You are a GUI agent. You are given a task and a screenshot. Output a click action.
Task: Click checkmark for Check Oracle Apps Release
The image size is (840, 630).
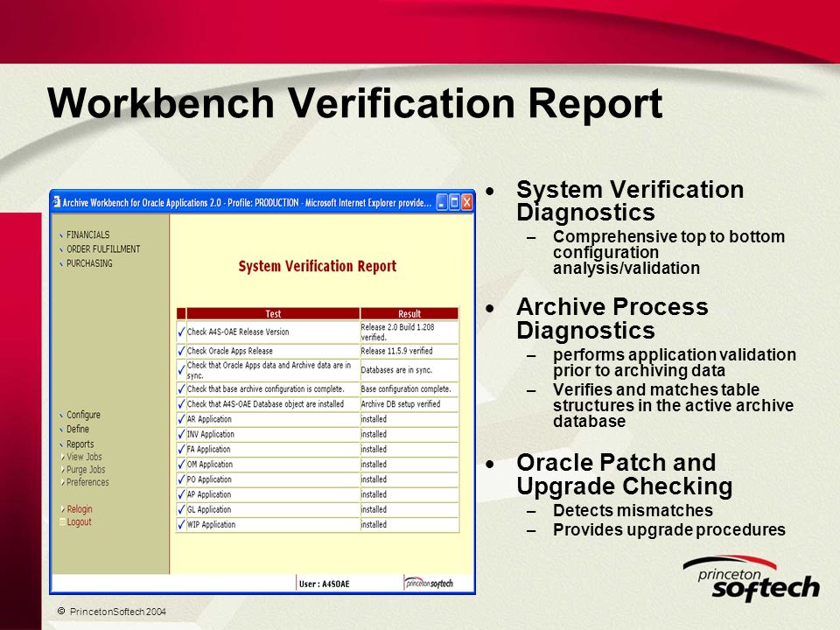coord(181,352)
